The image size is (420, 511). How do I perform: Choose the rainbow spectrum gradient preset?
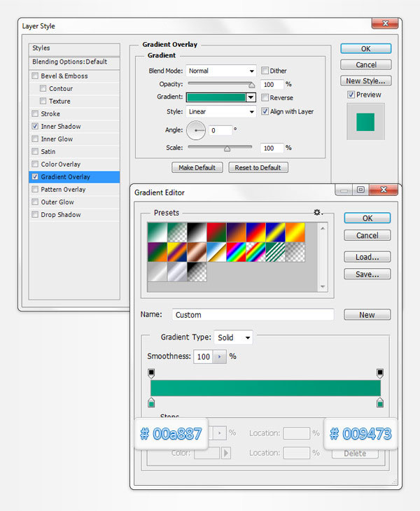pos(236,252)
